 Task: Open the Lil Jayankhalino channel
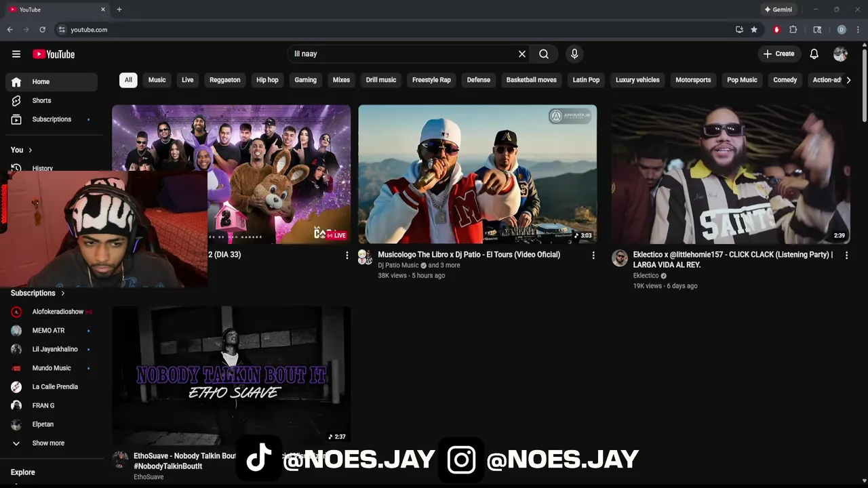point(52,349)
